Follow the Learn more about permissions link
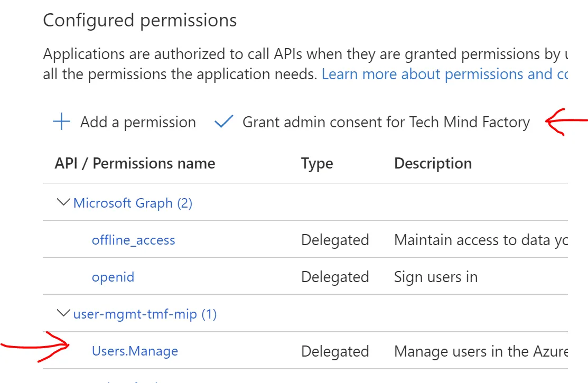 click(x=444, y=74)
